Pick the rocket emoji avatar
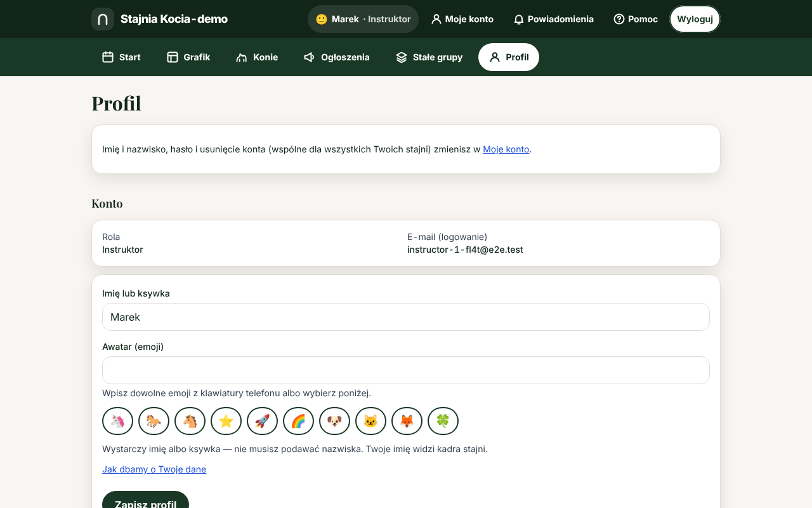The height and width of the screenshot is (508, 812). click(262, 421)
